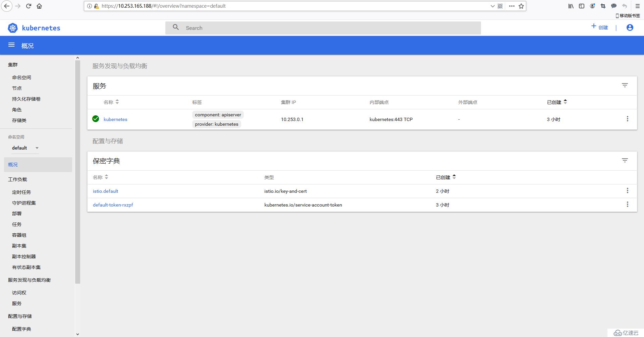The width and height of the screenshot is (644, 337).
Task: Open QR code icon in address bar
Action: pos(500,6)
